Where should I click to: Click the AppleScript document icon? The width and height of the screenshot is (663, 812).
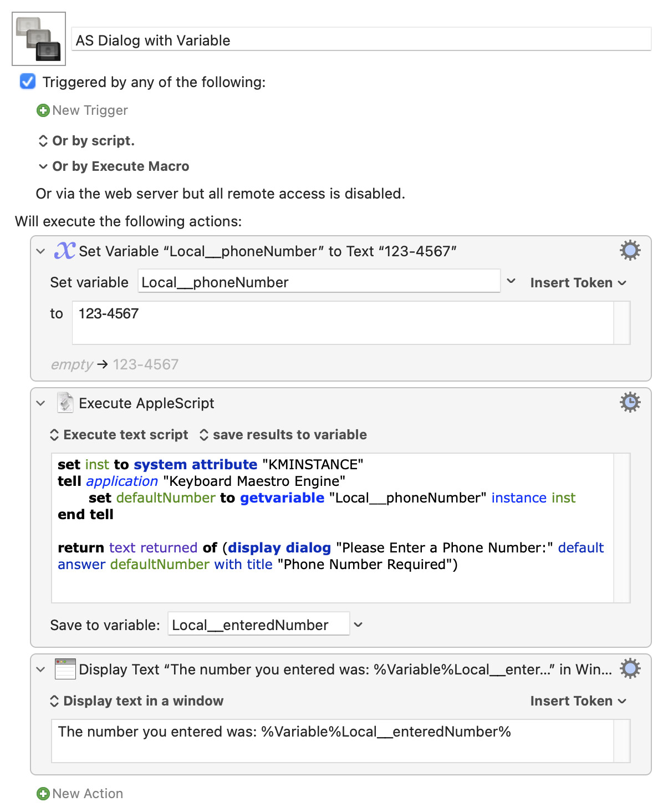(x=65, y=403)
